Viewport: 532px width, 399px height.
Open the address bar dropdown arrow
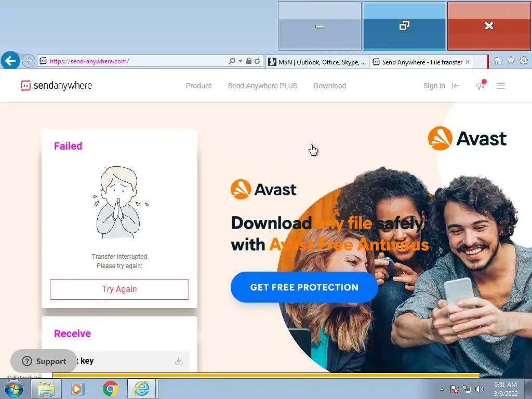(x=240, y=61)
